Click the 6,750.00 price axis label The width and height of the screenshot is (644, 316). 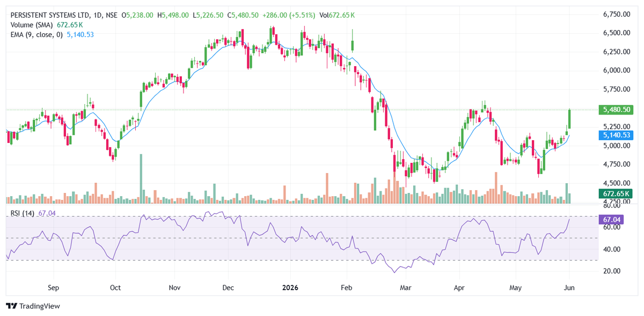click(x=616, y=14)
